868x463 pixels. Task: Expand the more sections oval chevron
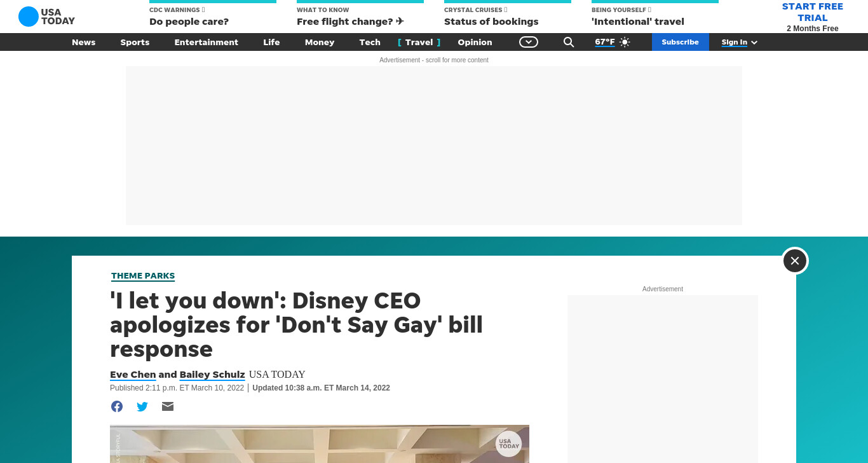[529, 42]
